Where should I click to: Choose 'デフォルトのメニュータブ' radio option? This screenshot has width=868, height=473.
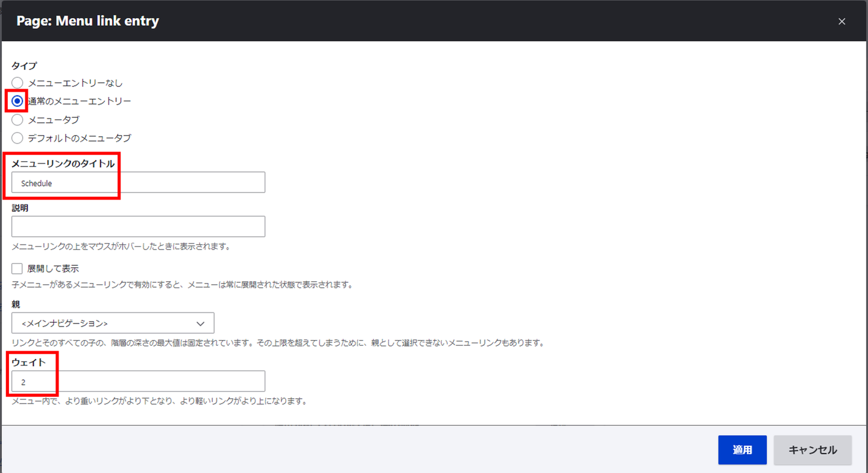click(x=17, y=138)
